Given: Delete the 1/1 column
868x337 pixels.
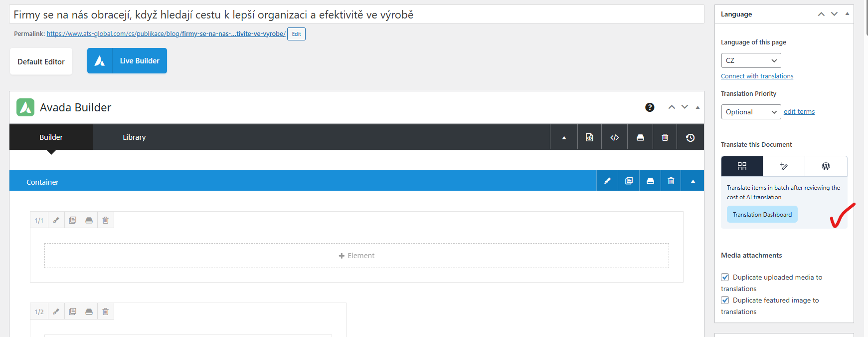Looking at the screenshot, I should point(105,220).
